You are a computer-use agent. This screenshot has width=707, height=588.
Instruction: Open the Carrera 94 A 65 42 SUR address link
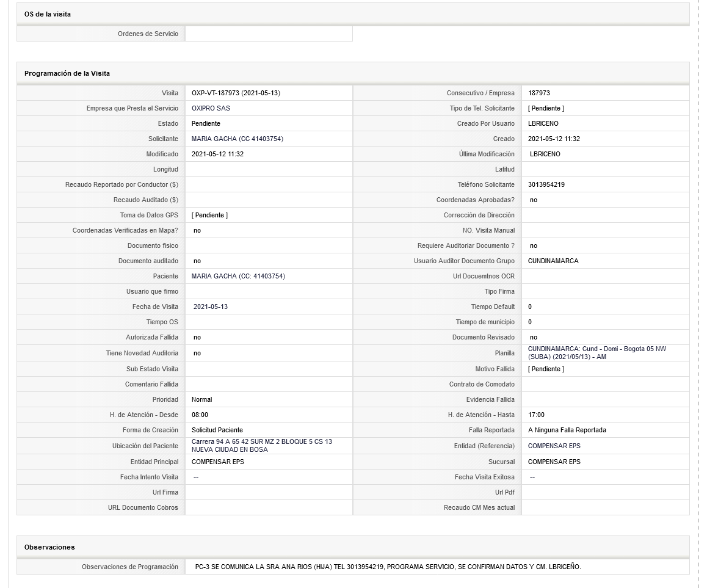(261, 446)
